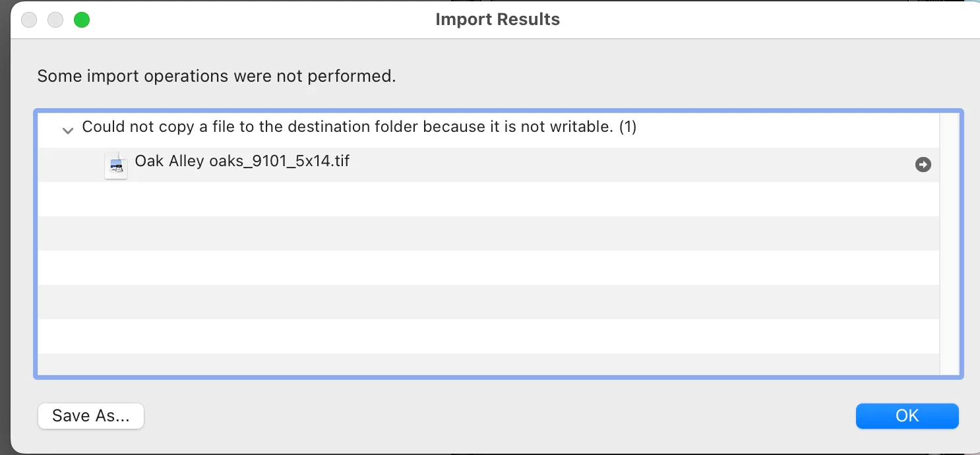The width and height of the screenshot is (980, 455).
Task: Click the first gray-striped empty row below the file
Action: click(489, 233)
